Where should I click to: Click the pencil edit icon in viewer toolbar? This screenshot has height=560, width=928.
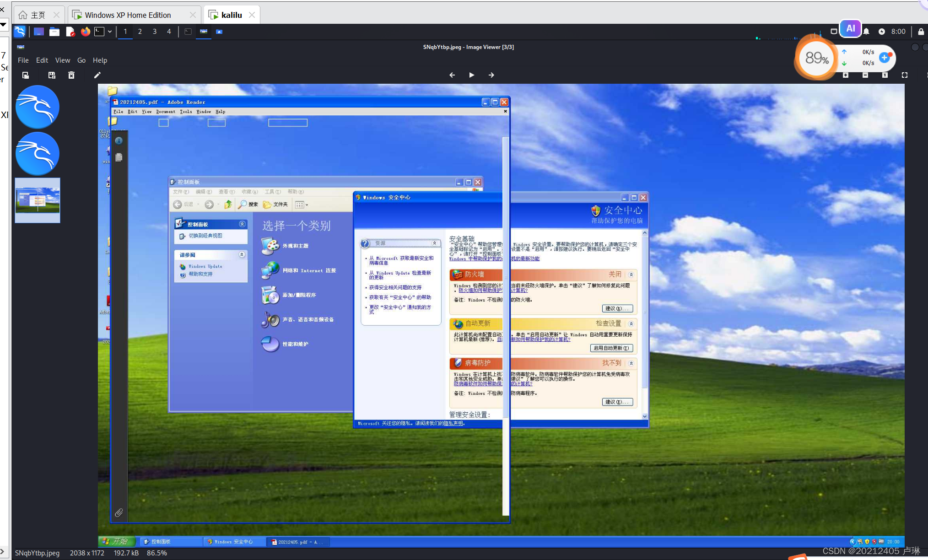pyautogui.click(x=97, y=75)
